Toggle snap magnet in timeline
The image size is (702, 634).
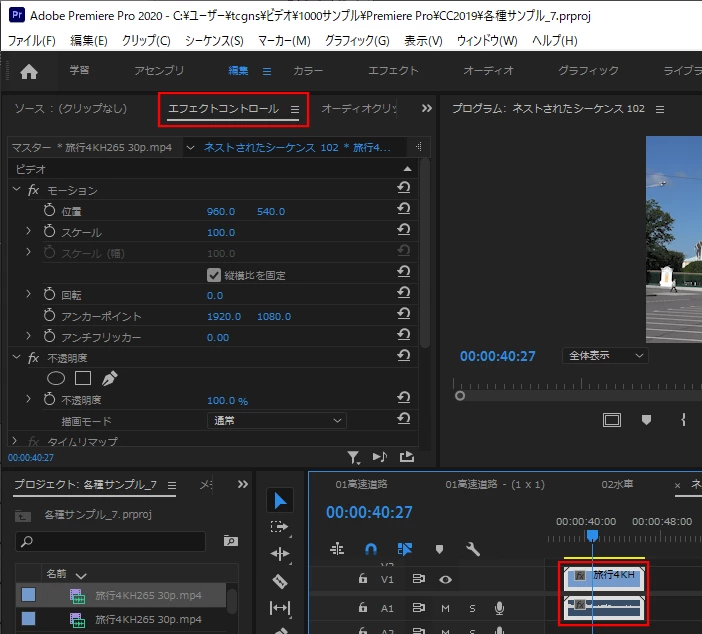pyautogui.click(x=371, y=549)
